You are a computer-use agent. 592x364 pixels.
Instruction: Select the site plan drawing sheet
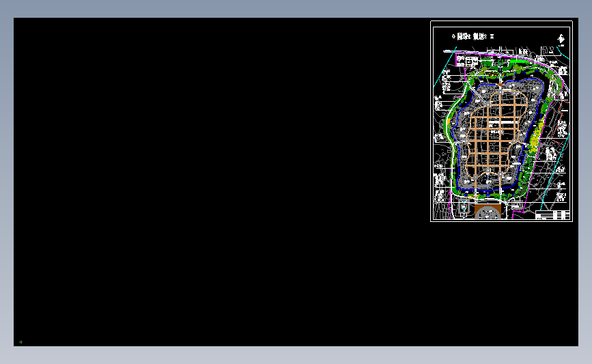(501, 121)
